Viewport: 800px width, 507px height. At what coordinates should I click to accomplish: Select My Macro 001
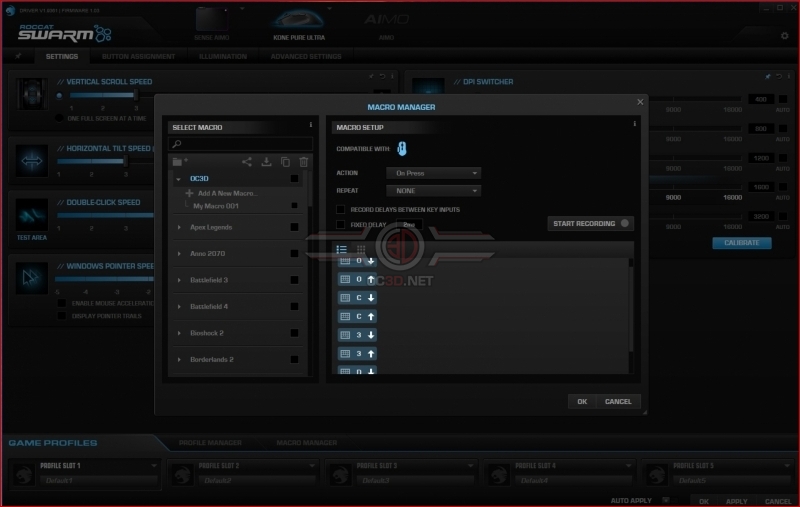tap(216, 206)
